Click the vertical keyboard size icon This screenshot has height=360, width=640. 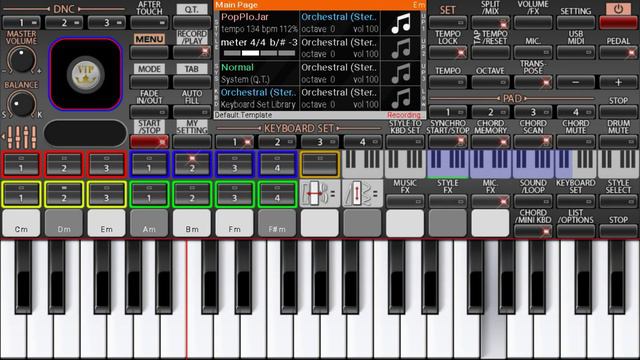click(362, 193)
